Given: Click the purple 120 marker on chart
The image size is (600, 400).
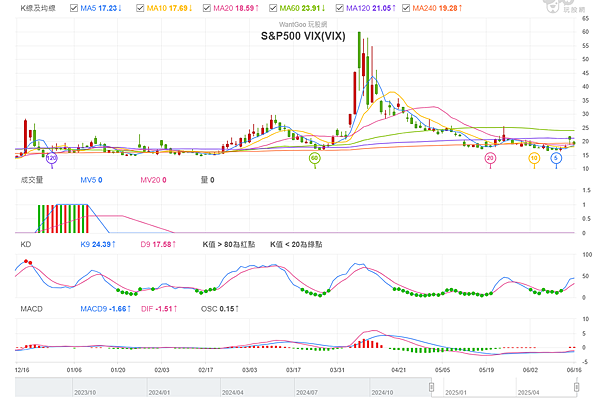Looking at the screenshot, I should click(51, 158).
